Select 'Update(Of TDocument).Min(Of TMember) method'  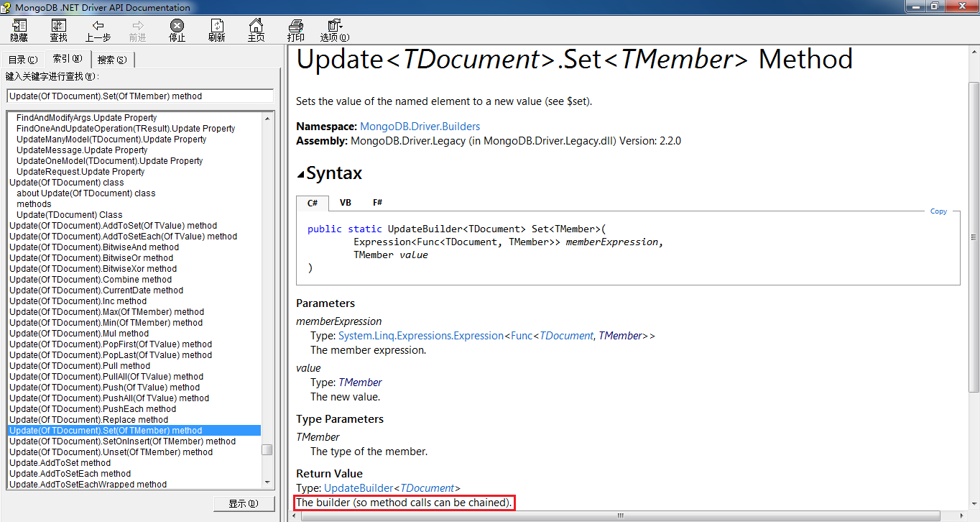pos(106,323)
